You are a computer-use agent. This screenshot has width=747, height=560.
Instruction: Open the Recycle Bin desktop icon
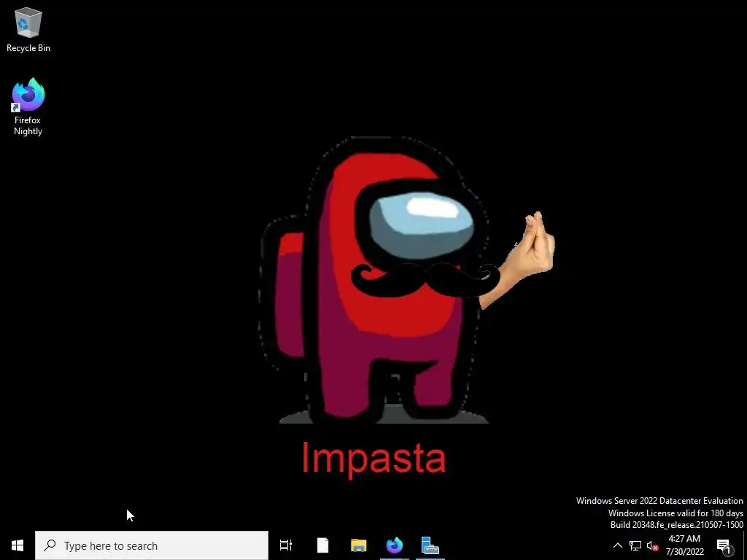[28, 29]
